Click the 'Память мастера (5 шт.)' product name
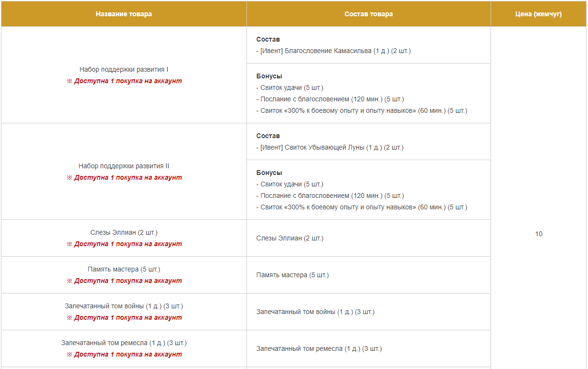588x369 pixels. 124,269
